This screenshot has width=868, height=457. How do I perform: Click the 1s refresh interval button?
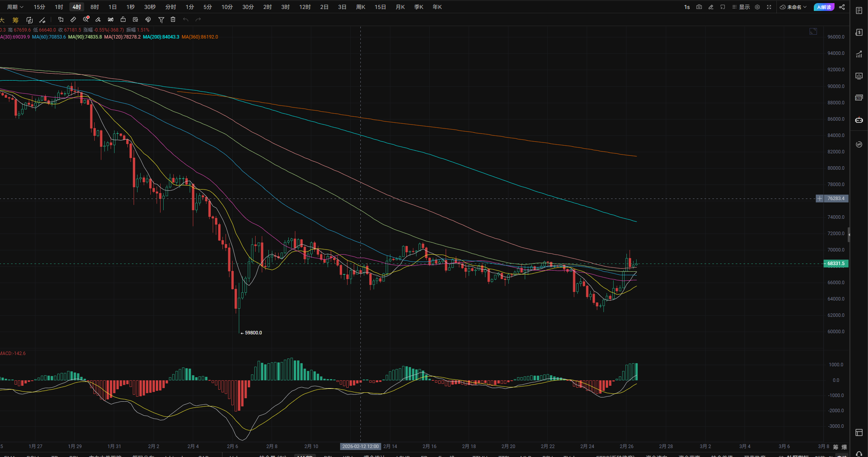(x=687, y=7)
